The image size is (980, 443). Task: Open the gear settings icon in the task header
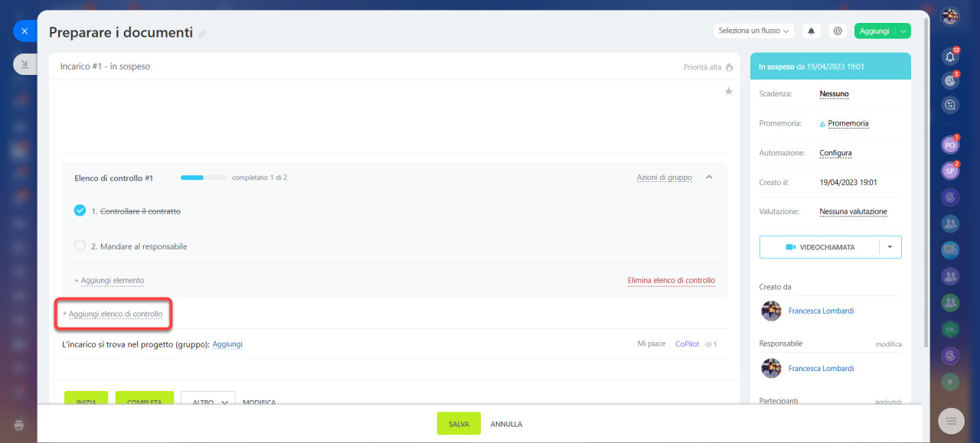pyautogui.click(x=838, y=31)
